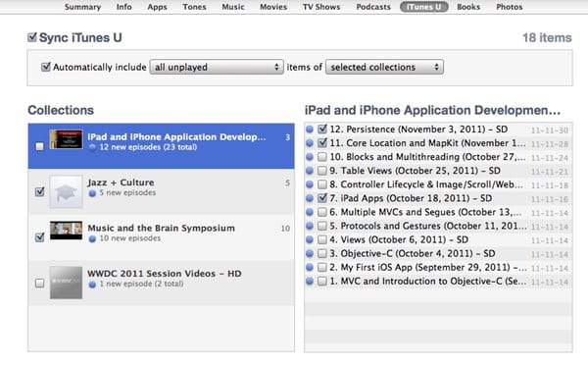588x365 pixels.
Task: Open the Info tab
Action: coord(123,7)
